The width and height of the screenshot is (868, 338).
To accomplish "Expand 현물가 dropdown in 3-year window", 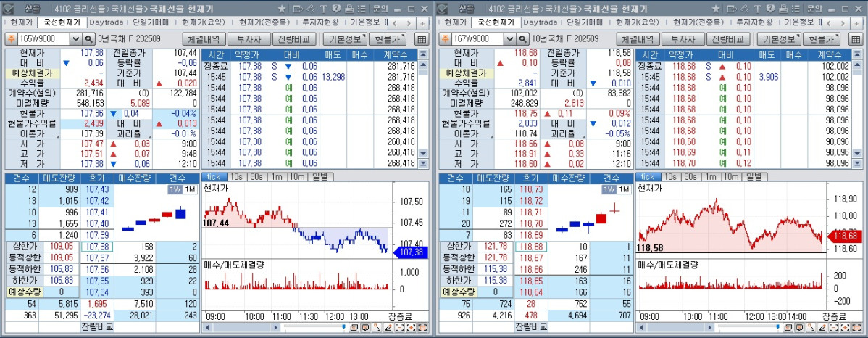I will [x=388, y=39].
